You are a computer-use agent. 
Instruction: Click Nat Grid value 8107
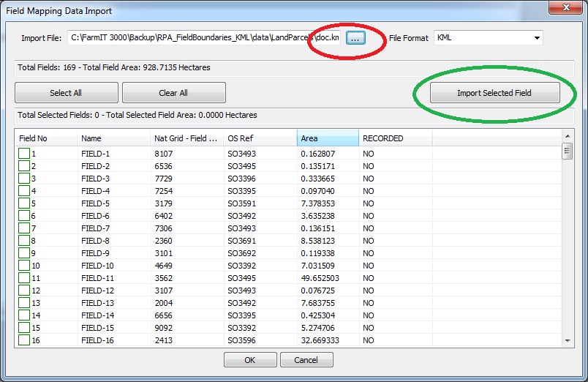(164, 154)
